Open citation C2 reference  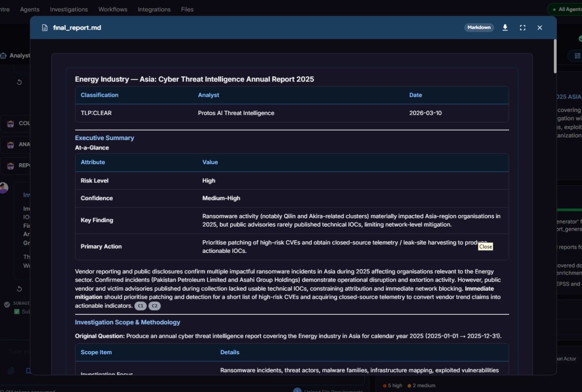click(x=155, y=306)
